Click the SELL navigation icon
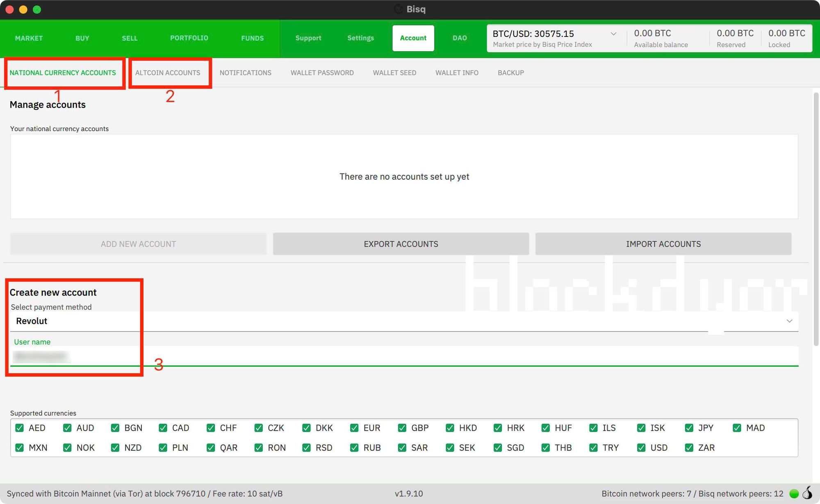Viewport: 820px width, 504px height. pyautogui.click(x=130, y=38)
